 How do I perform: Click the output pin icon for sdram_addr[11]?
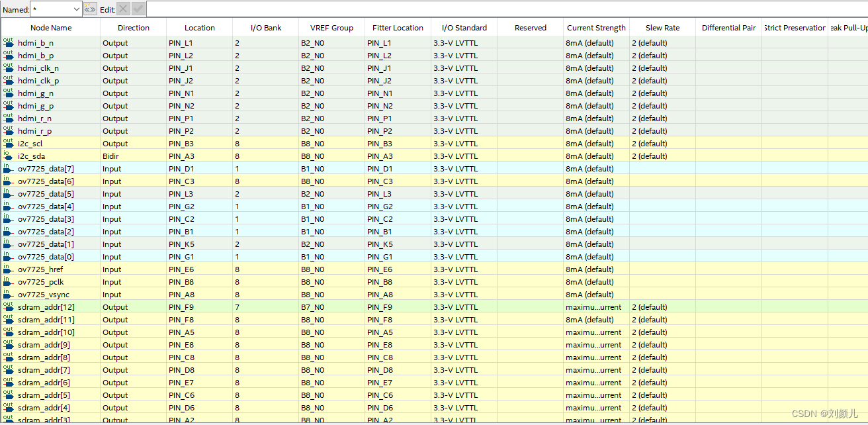[x=8, y=320]
